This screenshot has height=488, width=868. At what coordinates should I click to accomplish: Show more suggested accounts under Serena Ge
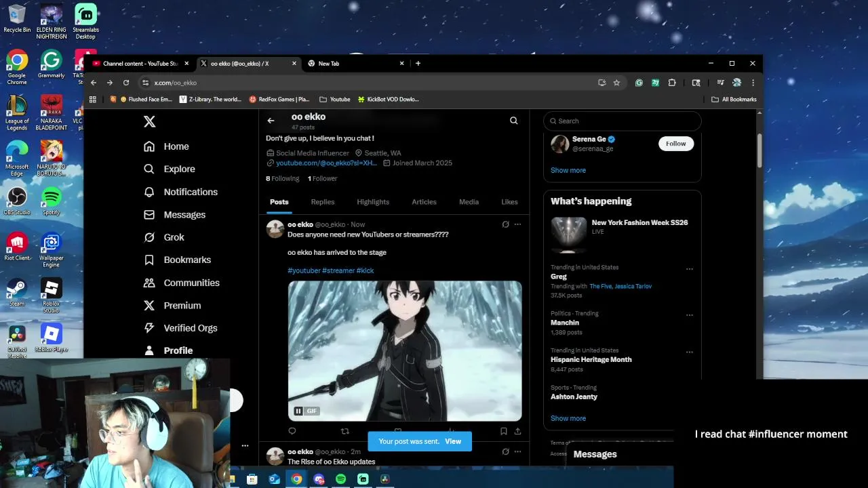pyautogui.click(x=568, y=170)
